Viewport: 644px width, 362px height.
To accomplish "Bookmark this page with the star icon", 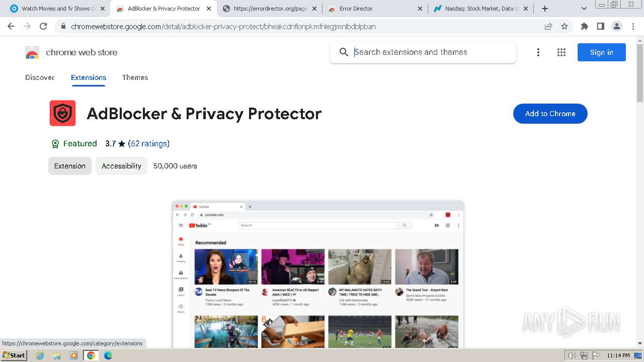I will [565, 26].
